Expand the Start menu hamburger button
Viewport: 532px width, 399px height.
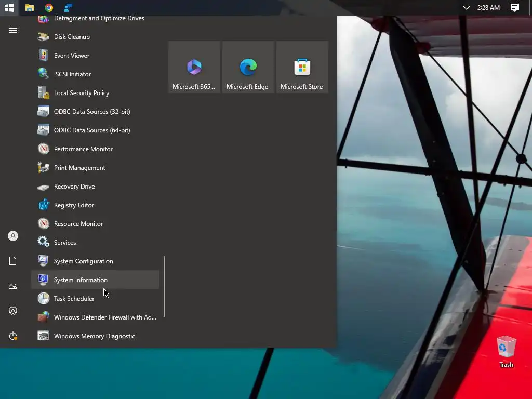(x=13, y=31)
